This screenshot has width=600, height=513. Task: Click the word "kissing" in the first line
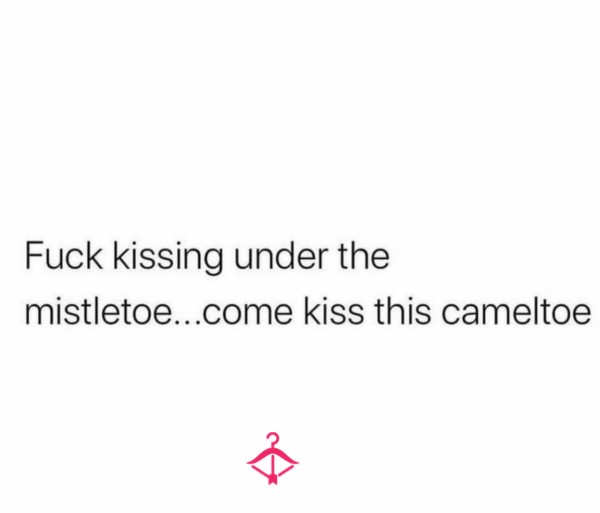pyautogui.click(x=168, y=257)
